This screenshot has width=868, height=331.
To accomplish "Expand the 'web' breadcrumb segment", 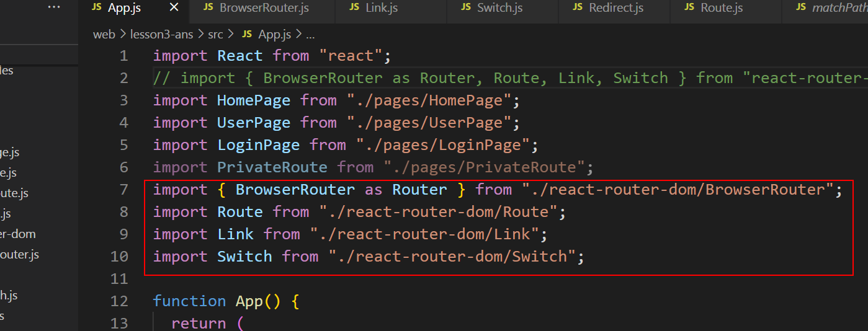I will 104,34.
